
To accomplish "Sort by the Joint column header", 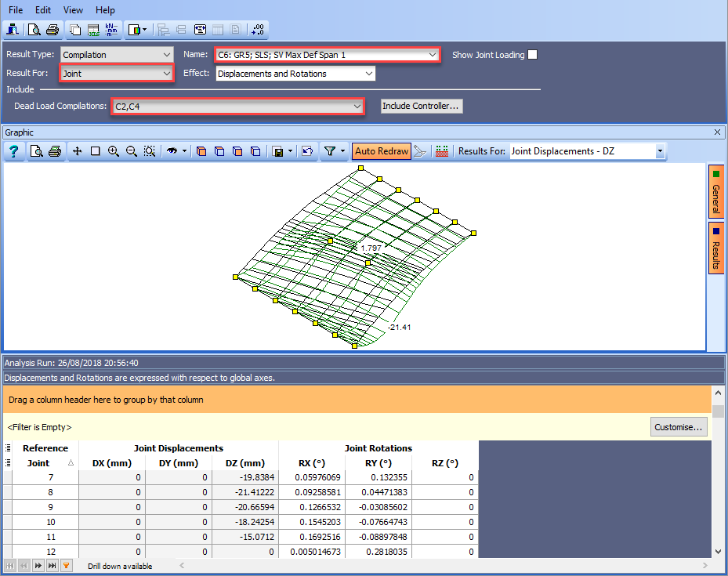I will coord(45,462).
